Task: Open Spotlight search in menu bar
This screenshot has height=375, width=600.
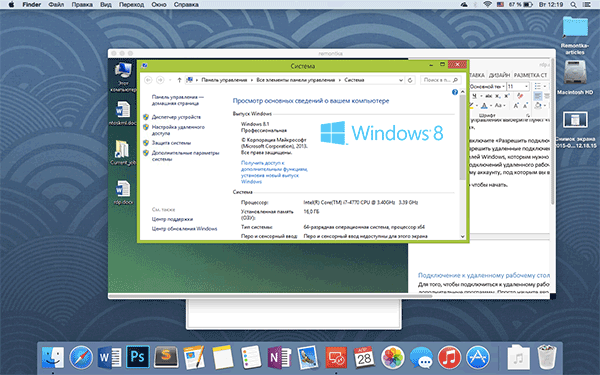Action: click(x=573, y=5)
